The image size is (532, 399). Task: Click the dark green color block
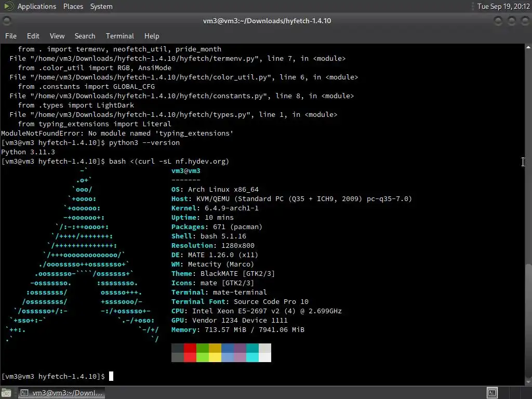coord(203,348)
